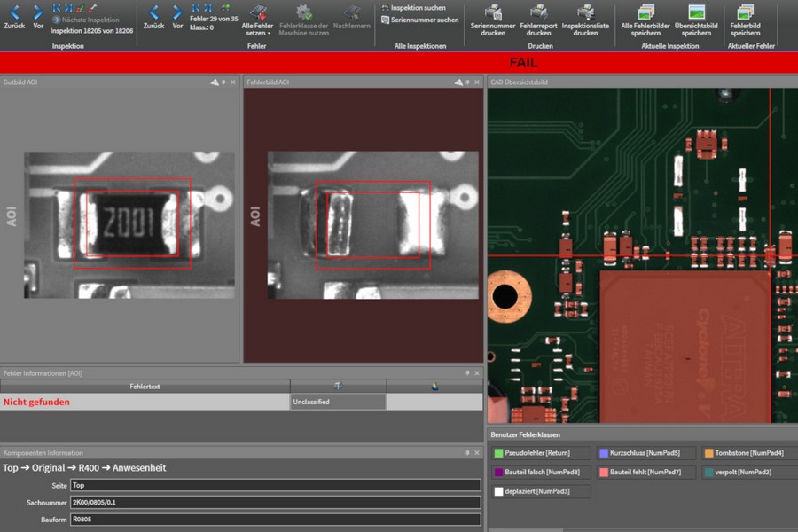Image resolution: width=798 pixels, height=532 pixels.
Task: Open the Unclassified error class cell
Action: coord(338,402)
